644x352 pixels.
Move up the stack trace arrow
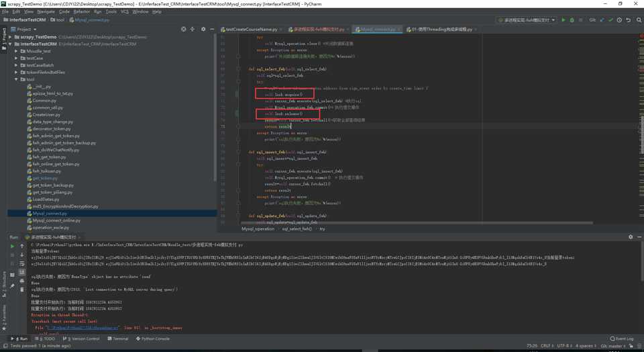tap(21, 246)
